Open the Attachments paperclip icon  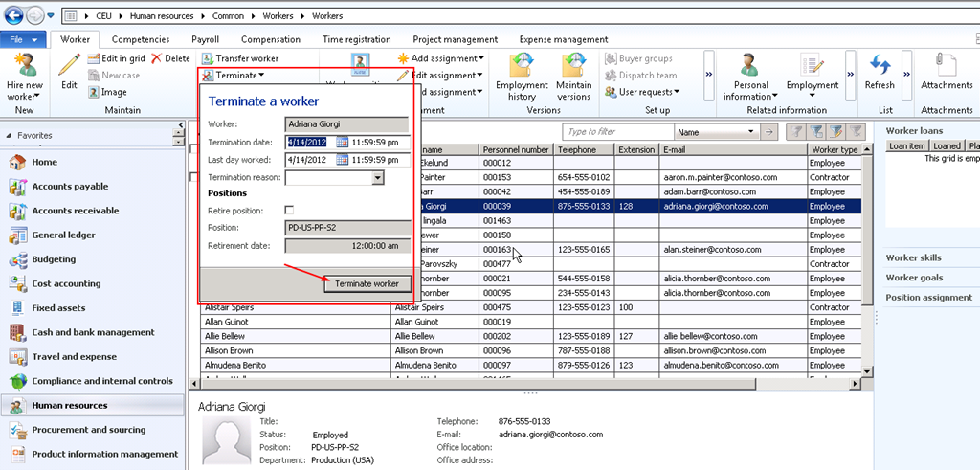(946, 65)
